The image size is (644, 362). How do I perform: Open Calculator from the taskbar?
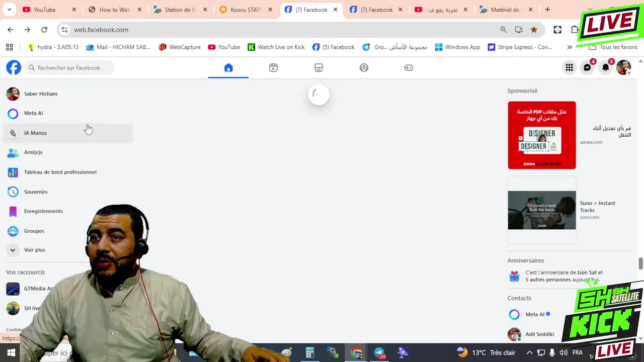tap(309, 352)
